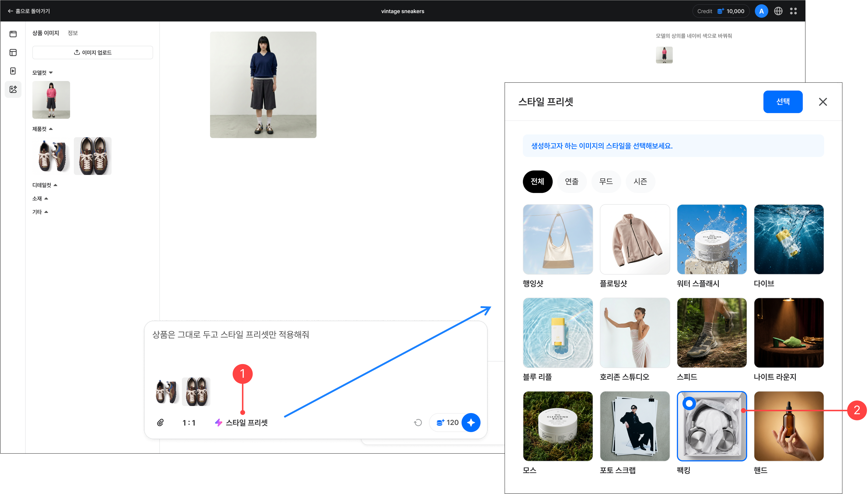Choose the 모스 style preset
This screenshot has height=494, width=868.
[558, 426]
